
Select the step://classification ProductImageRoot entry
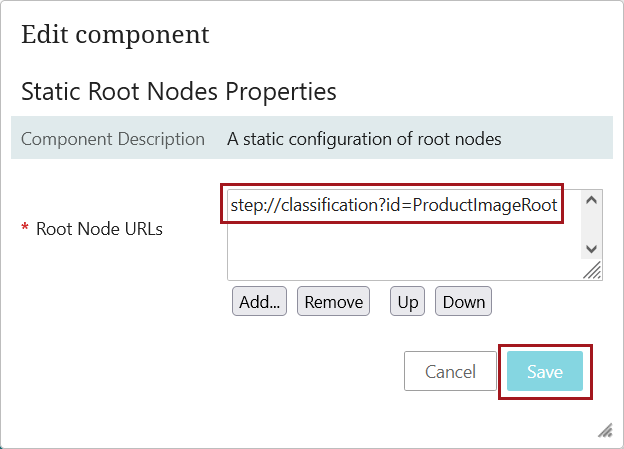[394, 205]
